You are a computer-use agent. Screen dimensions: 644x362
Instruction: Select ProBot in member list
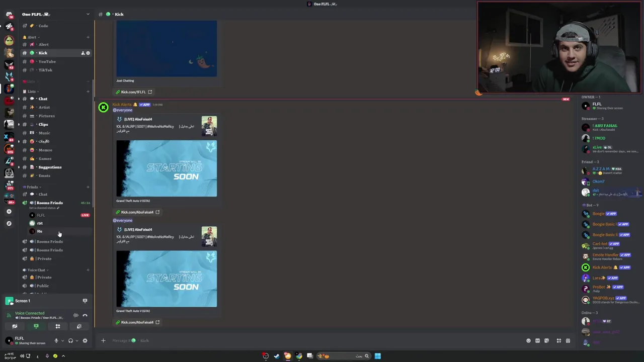611,289
